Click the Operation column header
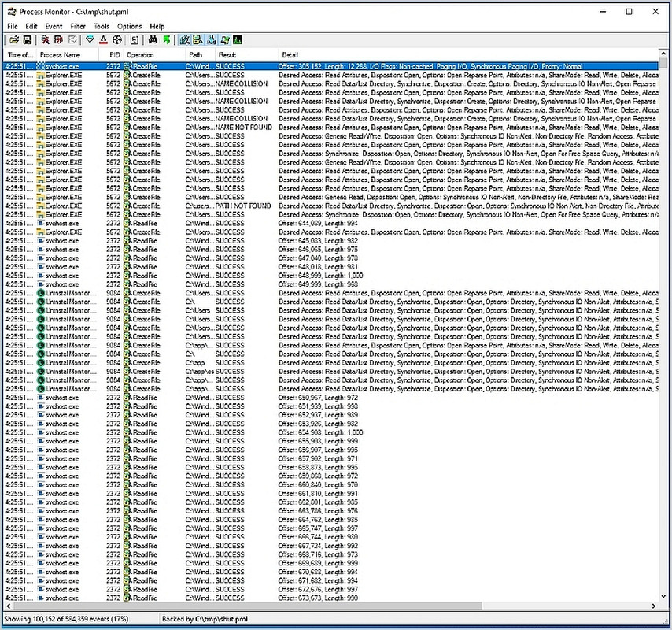Image resolution: width=672 pixels, height=630 pixels. pos(154,55)
